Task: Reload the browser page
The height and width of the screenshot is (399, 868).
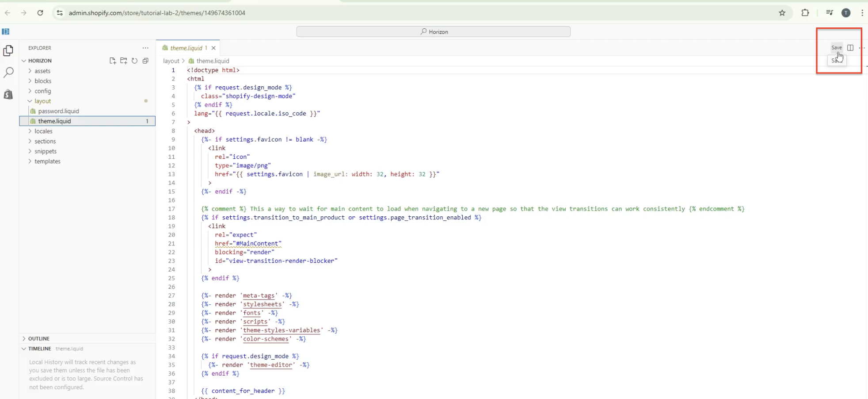Action: point(40,13)
